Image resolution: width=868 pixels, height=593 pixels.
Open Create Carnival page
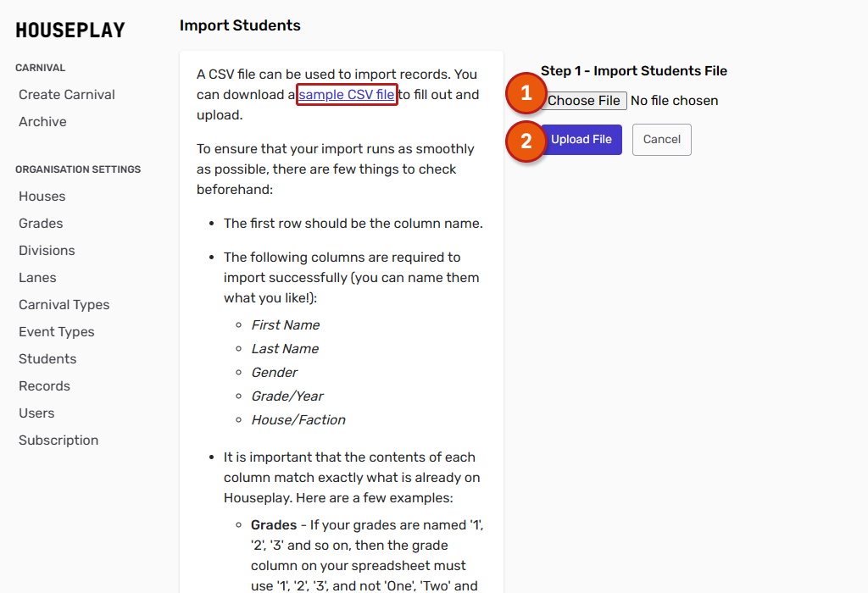[x=67, y=95]
